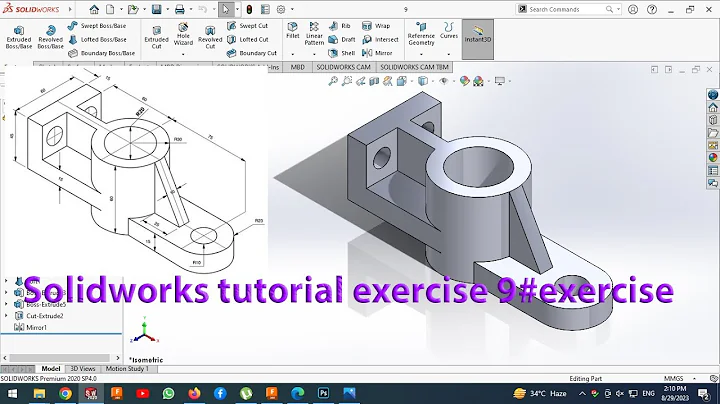720x404 pixels.
Task: Toggle the Select cursor tool
Action: click(225, 9)
